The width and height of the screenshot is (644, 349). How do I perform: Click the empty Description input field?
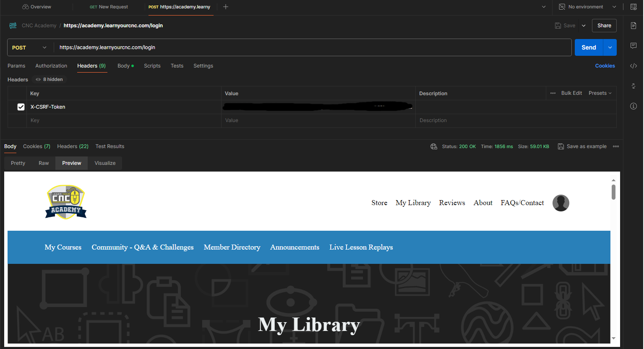516,120
